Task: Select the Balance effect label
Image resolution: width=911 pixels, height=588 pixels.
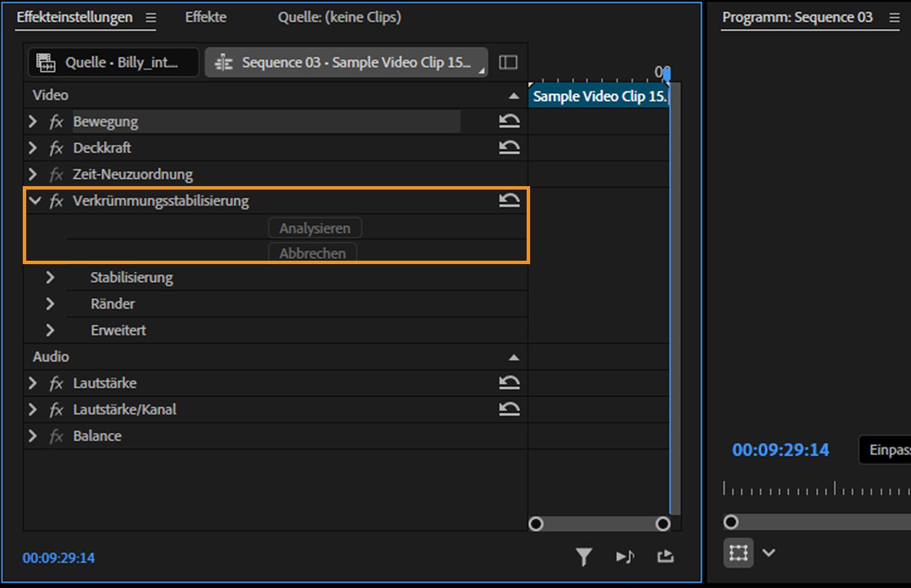Action: pyautogui.click(x=97, y=436)
